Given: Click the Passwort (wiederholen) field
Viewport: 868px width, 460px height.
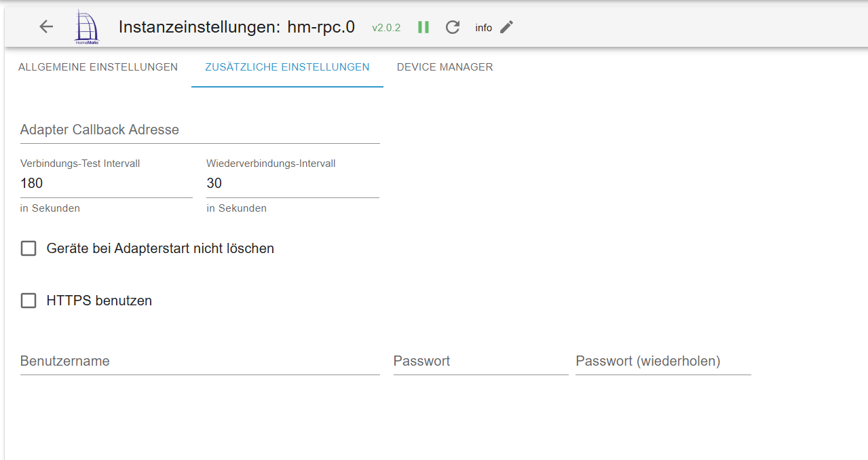Looking at the screenshot, I should (663, 361).
